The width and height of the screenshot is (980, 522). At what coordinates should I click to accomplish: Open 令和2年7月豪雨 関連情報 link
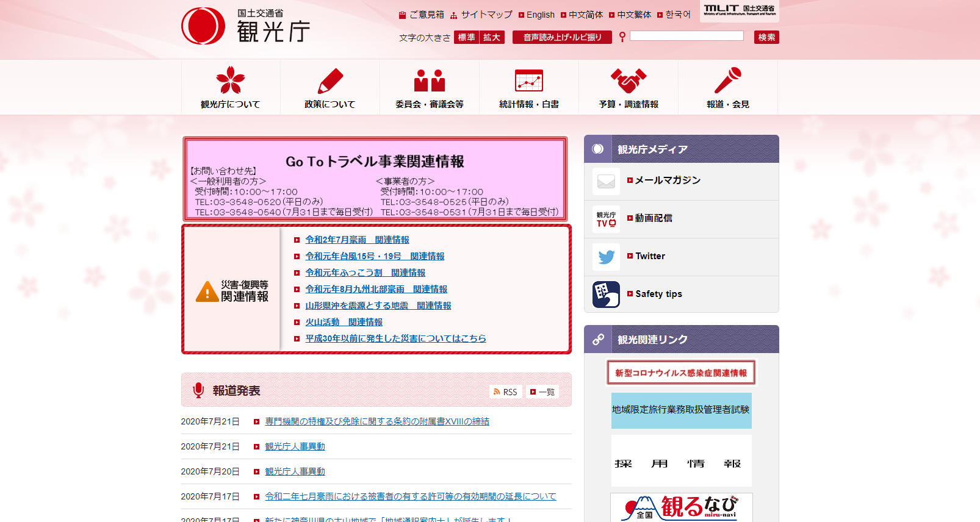click(x=357, y=240)
